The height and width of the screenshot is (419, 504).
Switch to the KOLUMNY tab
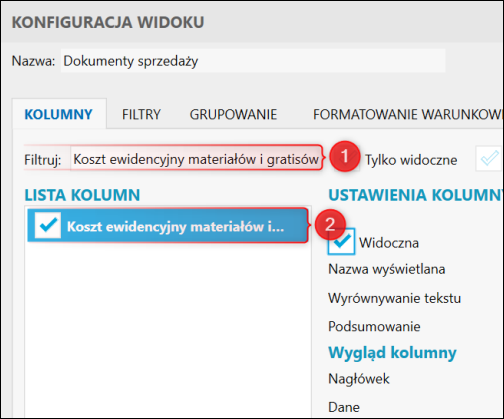[x=59, y=114]
